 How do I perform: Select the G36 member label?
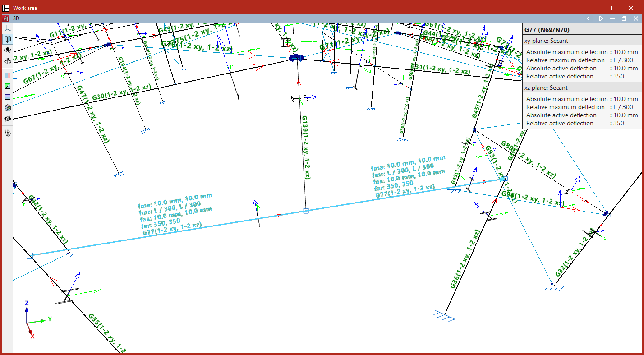(x=465, y=258)
